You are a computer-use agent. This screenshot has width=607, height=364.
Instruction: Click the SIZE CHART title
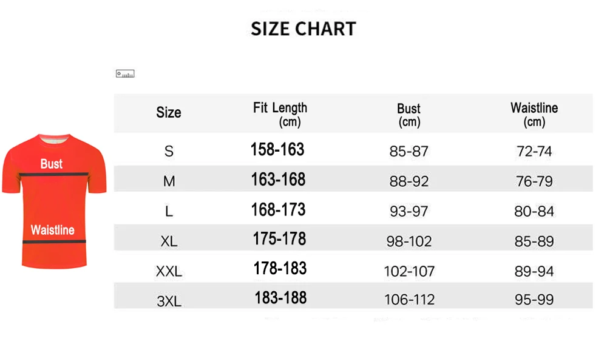tap(303, 29)
